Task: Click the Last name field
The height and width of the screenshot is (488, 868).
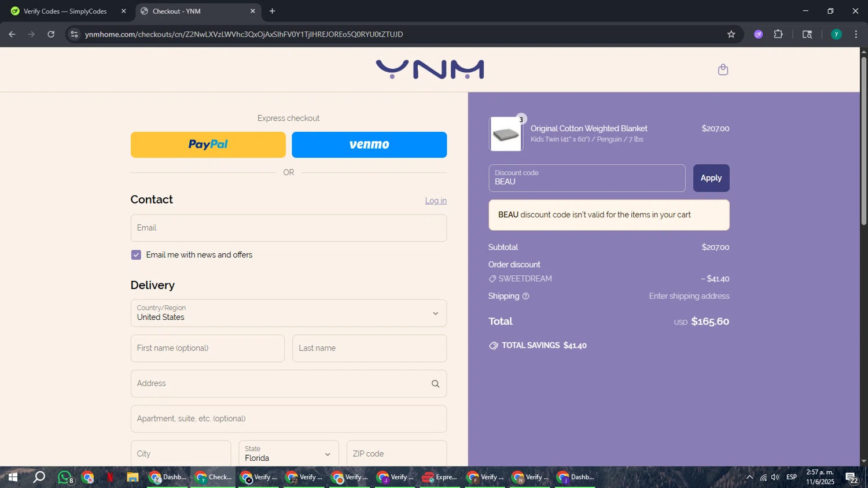Action: click(x=369, y=348)
